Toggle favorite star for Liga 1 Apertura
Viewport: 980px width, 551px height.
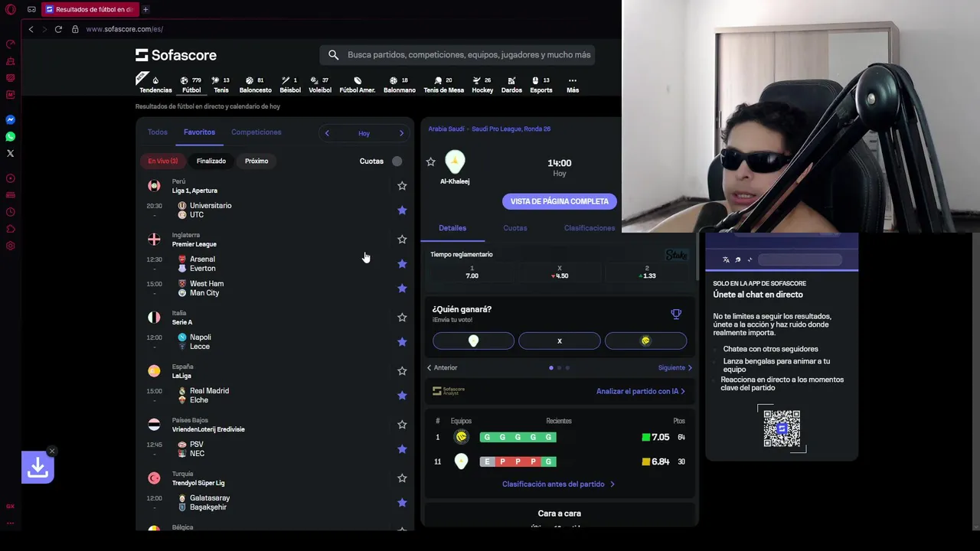[402, 185]
